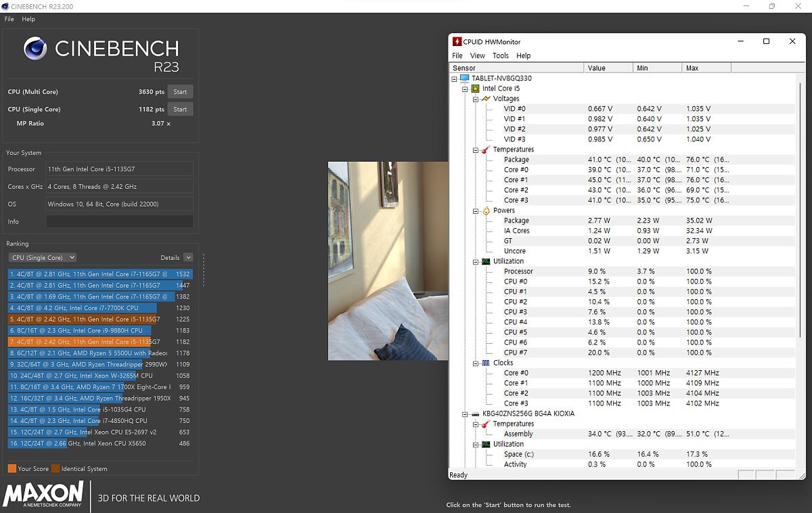Select the Assembly temperature row
This screenshot has width=812, height=513.
(623, 434)
